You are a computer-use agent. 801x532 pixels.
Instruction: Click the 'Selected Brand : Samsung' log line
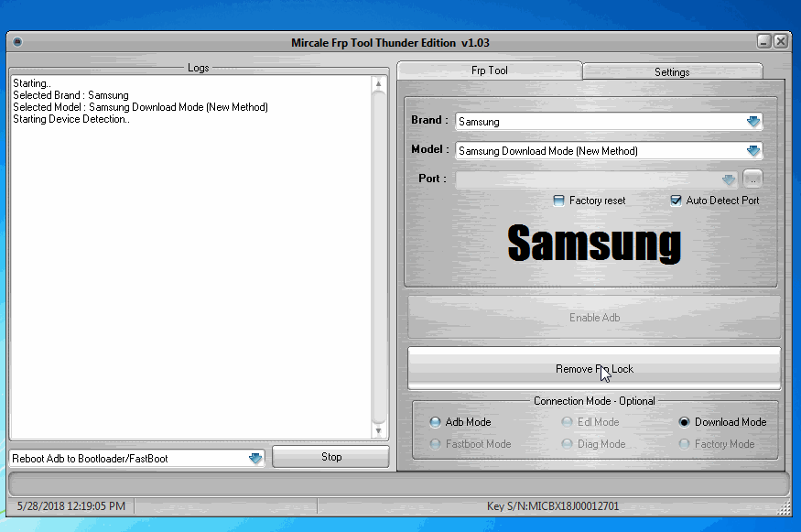pos(70,95)
